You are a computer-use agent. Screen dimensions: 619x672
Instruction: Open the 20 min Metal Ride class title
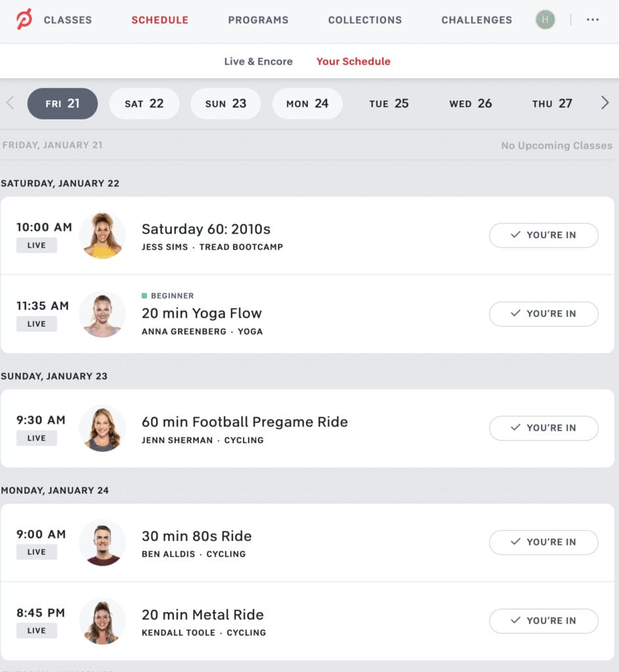click(x=203, y=615)
